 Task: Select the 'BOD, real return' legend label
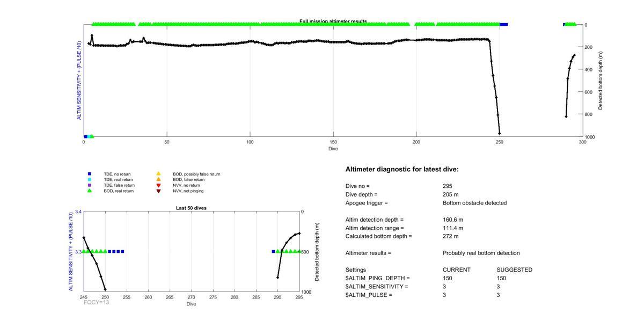click(x=119, y=191)
